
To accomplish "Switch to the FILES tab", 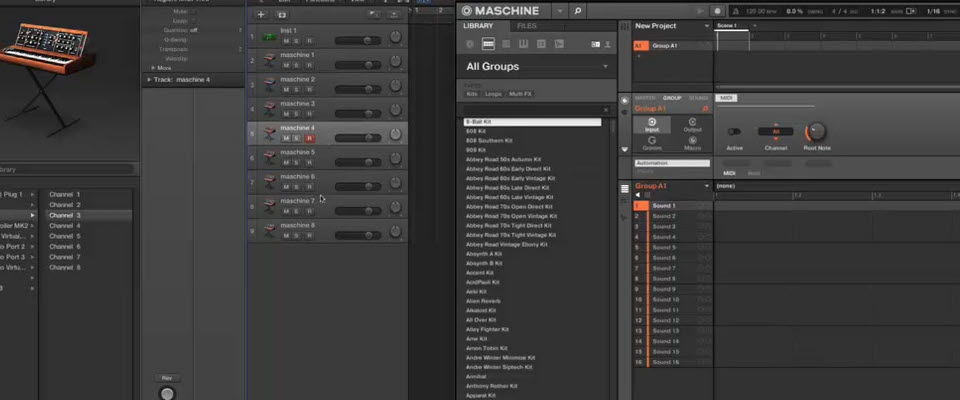I will click(x=527, y=26).
